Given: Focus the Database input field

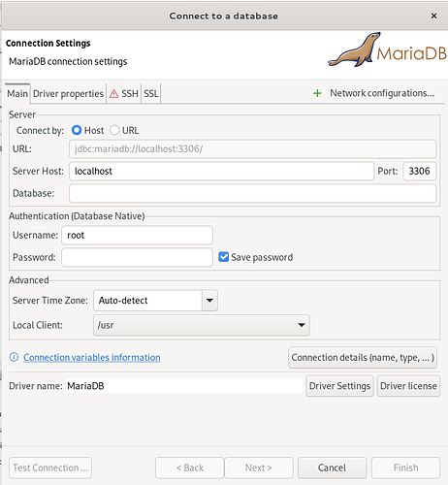Looking at the screenshot, I should click(252, 193).
